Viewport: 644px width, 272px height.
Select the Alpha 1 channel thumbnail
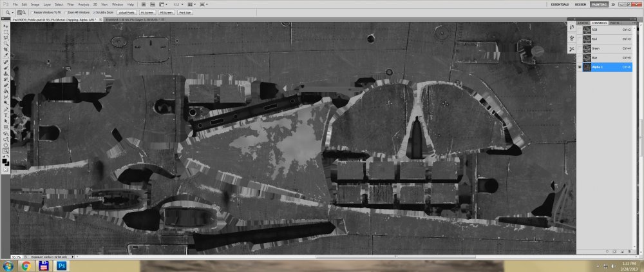tap(587, 67)
